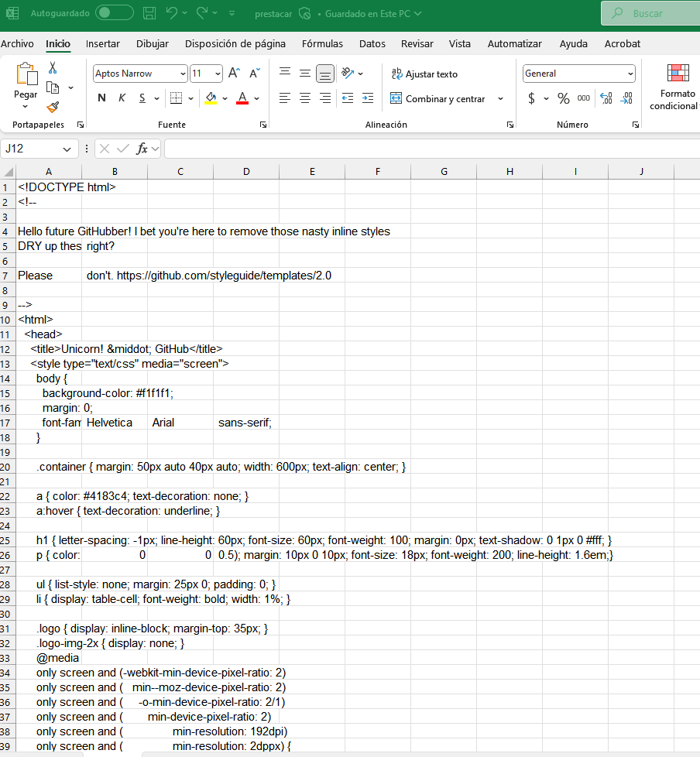
Task: Click the Buscar search box
Action: 650,13
